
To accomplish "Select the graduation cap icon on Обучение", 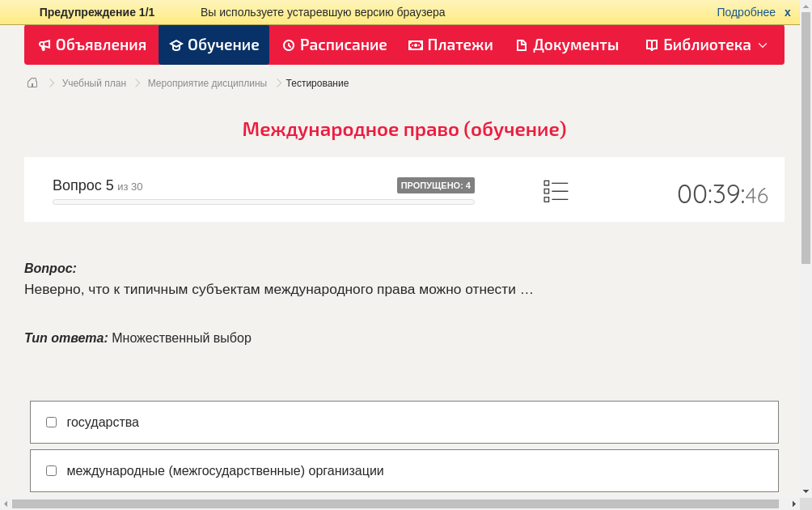I will tap(176, 45).
